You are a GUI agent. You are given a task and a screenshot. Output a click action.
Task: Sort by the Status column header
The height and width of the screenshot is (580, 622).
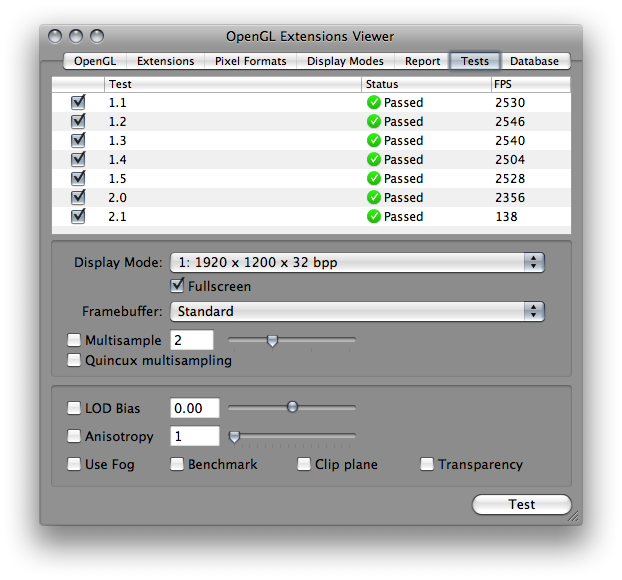tap(426, 84)
